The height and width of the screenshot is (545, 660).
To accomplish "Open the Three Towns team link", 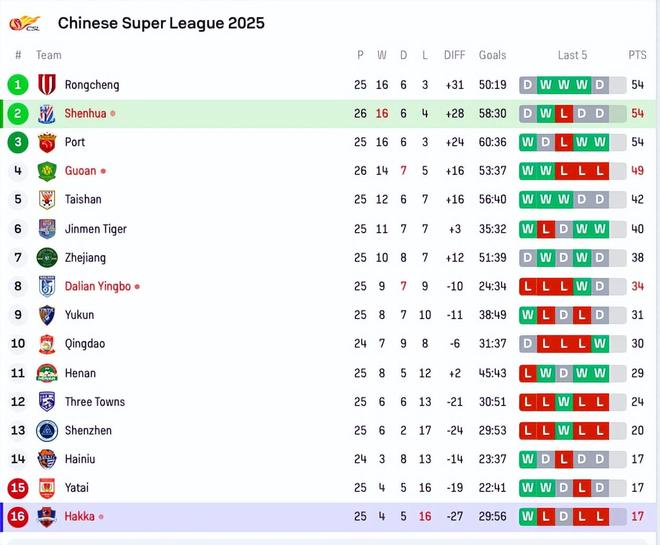I will click(x=95, y=402).
